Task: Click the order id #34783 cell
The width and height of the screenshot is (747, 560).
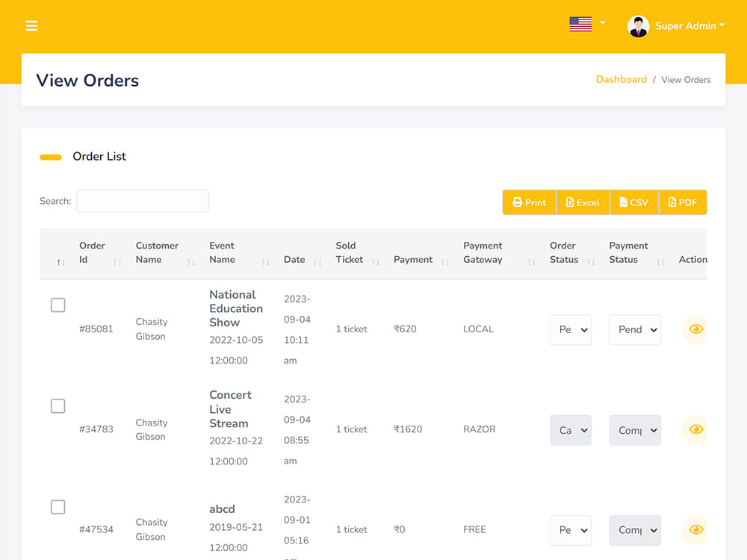Action: pos(96,429)
